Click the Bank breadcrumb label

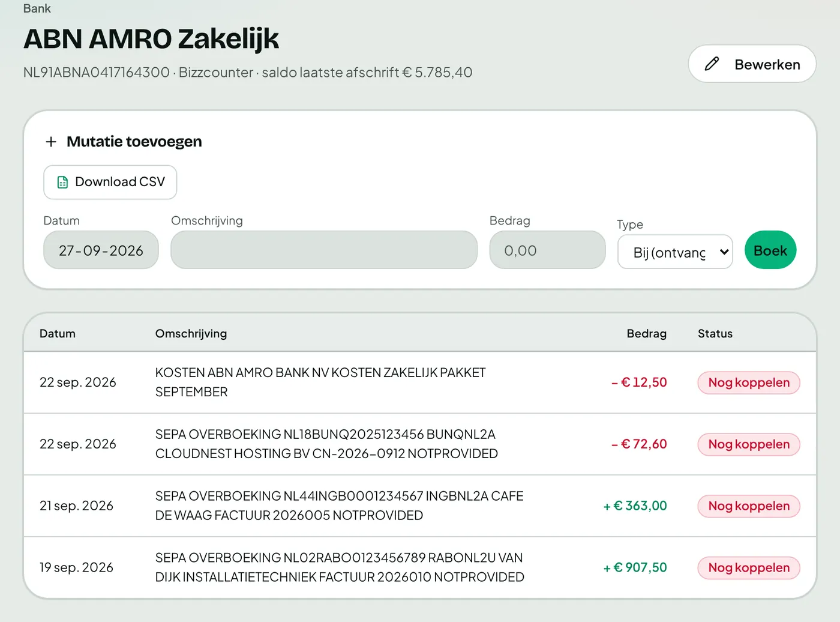[37, 8]
